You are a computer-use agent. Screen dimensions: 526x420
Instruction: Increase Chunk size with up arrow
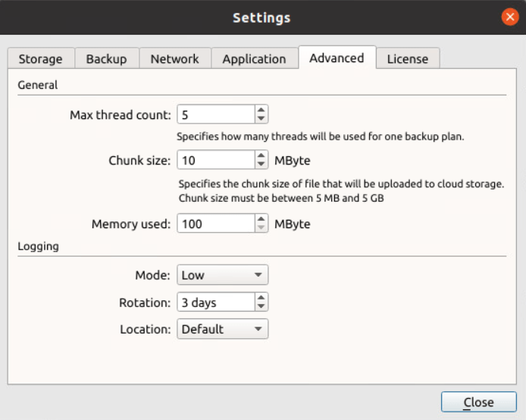pos(261,155)
